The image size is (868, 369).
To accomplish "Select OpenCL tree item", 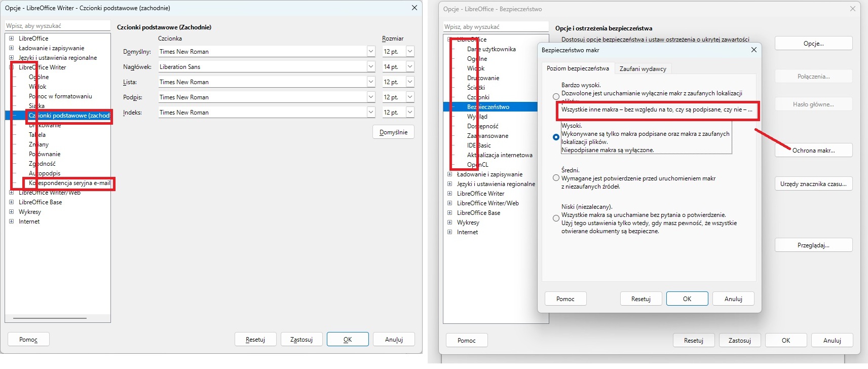I will tap(478, 165).
